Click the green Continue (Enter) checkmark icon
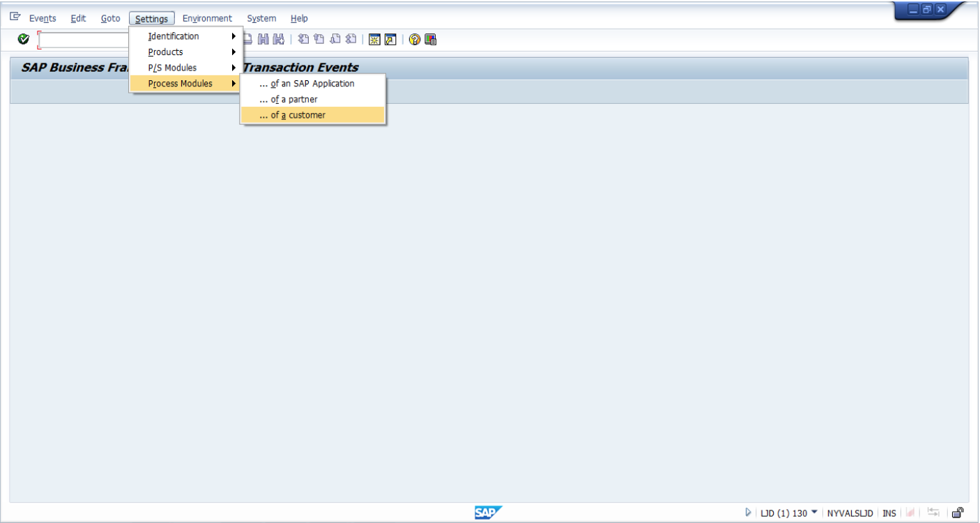 (23, 40)
